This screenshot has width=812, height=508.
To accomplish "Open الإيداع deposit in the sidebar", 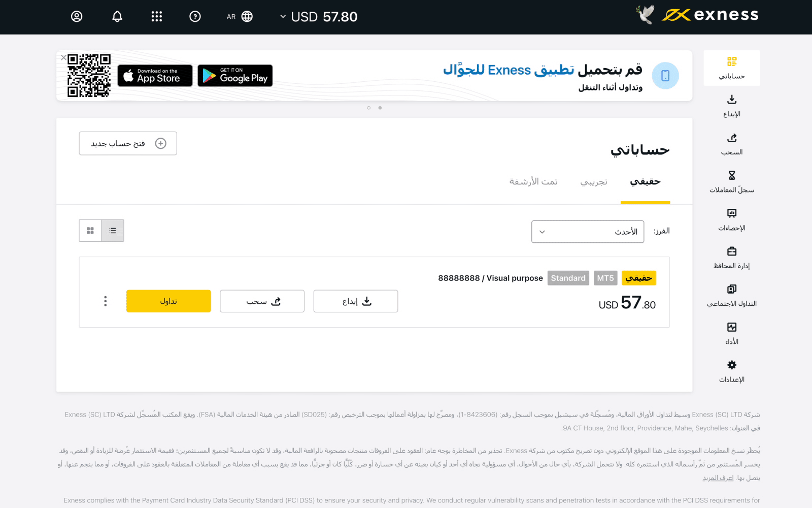I will (732, 106).
